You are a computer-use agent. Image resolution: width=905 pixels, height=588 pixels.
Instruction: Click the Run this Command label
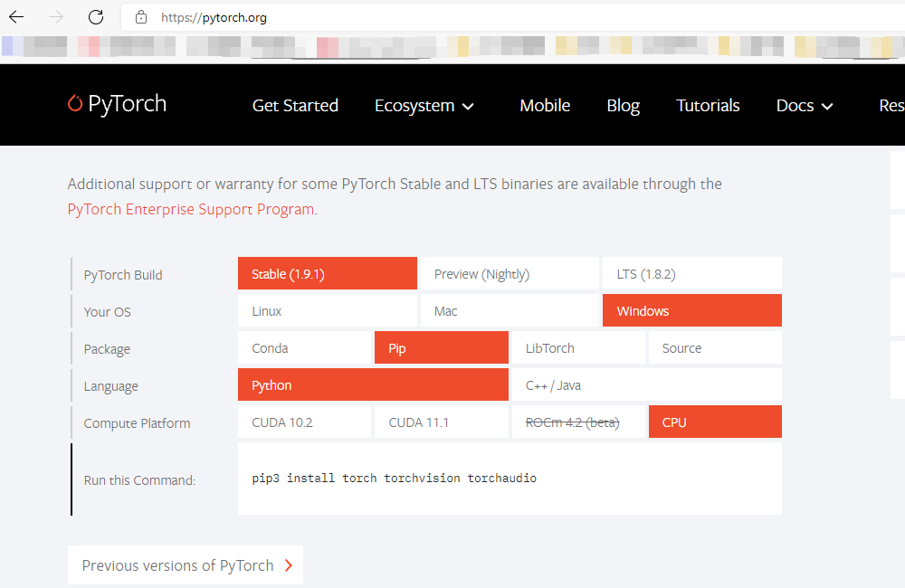[139, 480]
